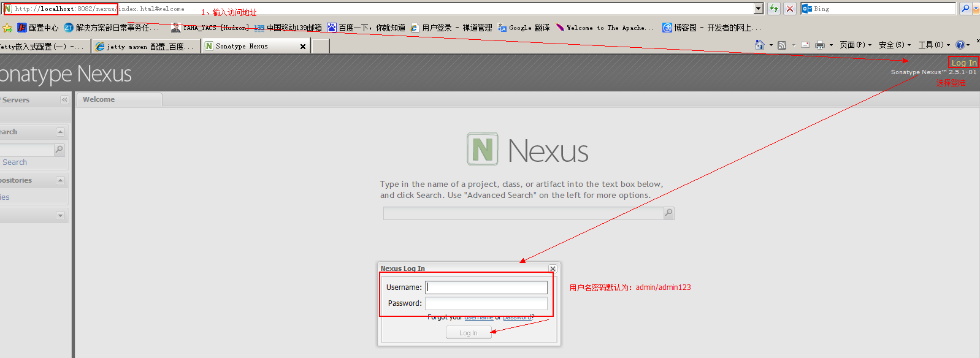The height and width of the screenshot is (358, 980).
Task: Click the RSS feeds icon
Action: tap(782, 45)
